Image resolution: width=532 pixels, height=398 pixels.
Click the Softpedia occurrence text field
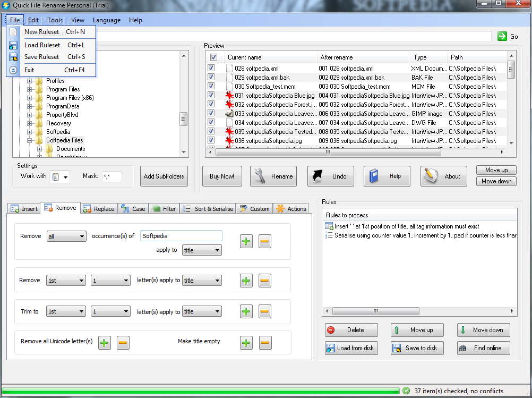point(181,236)
